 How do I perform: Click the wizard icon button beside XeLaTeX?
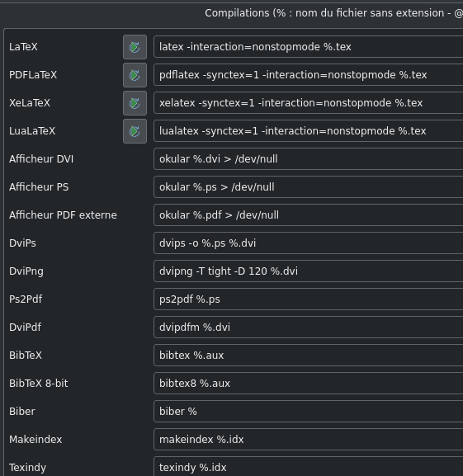pyautogui.click(x=135, y=103)
